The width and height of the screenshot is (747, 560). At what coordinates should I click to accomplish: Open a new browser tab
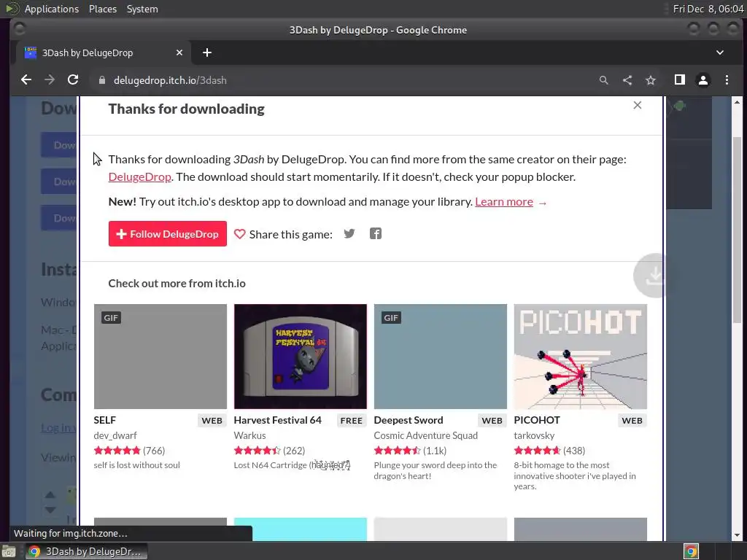coord(206,52)
